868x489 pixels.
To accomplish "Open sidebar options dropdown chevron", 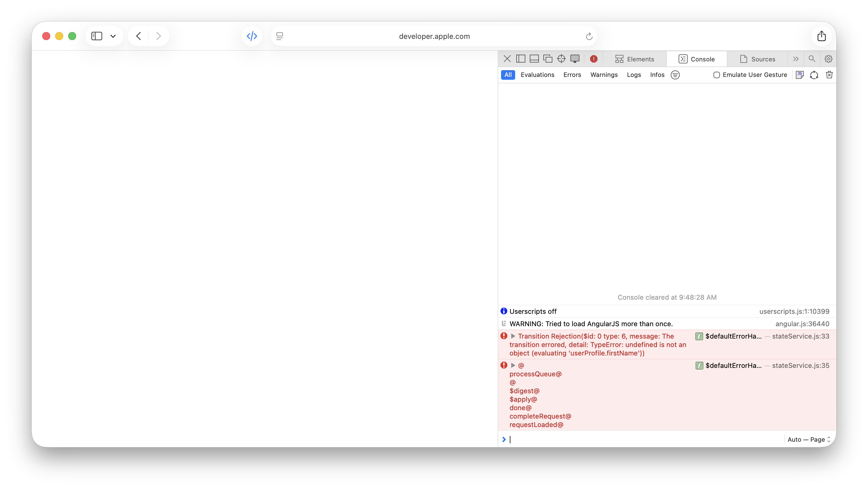I will tap(113, 36).
